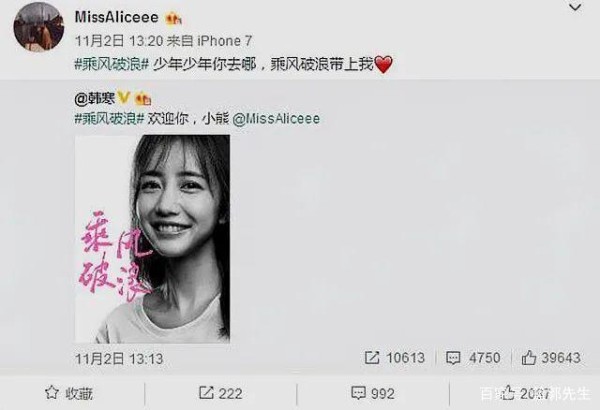Click the MissAliceee username
The height and width of the screenshot is (410, 600).
[x=117, y=17]
